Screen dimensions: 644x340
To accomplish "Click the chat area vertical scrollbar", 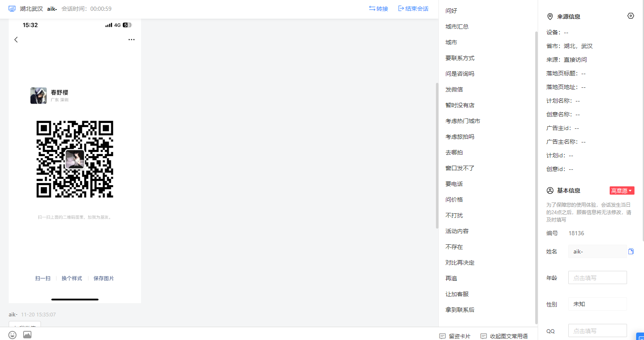I will [437, 156].
